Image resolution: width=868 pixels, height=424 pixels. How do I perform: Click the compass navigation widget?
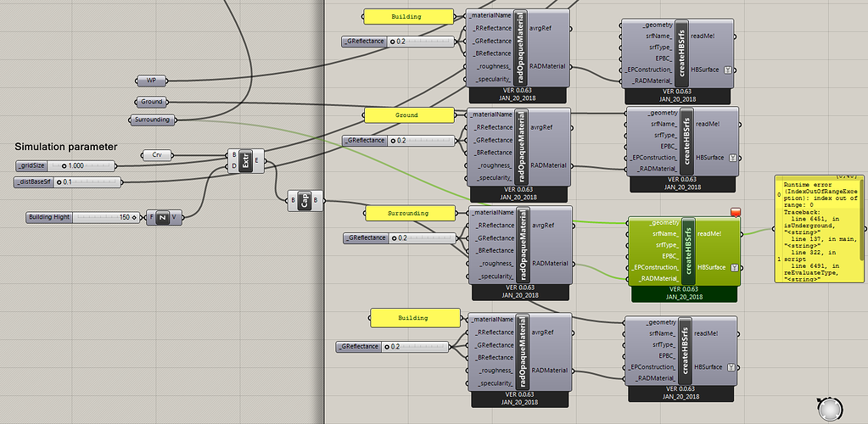point(829,409)
